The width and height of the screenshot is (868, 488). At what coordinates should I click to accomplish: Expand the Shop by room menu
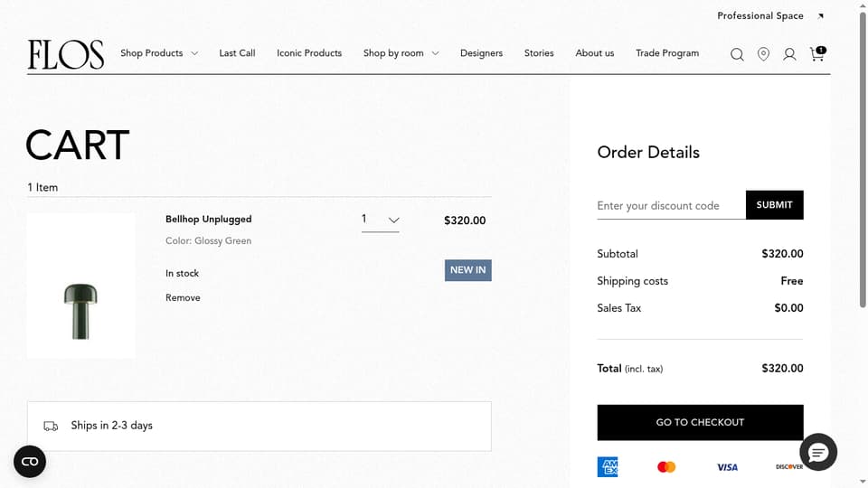click(x=401, y=53)
